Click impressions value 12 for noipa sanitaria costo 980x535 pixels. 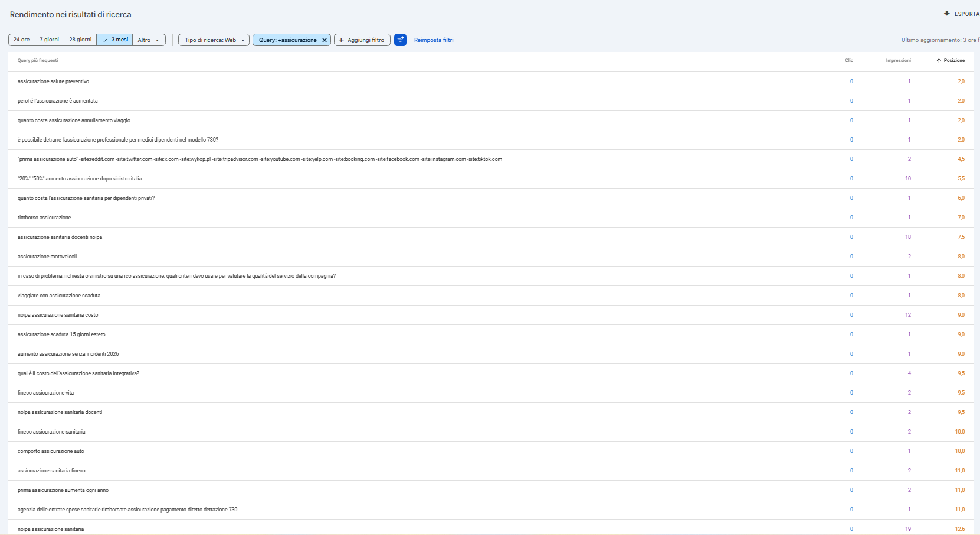click(908, 315)
